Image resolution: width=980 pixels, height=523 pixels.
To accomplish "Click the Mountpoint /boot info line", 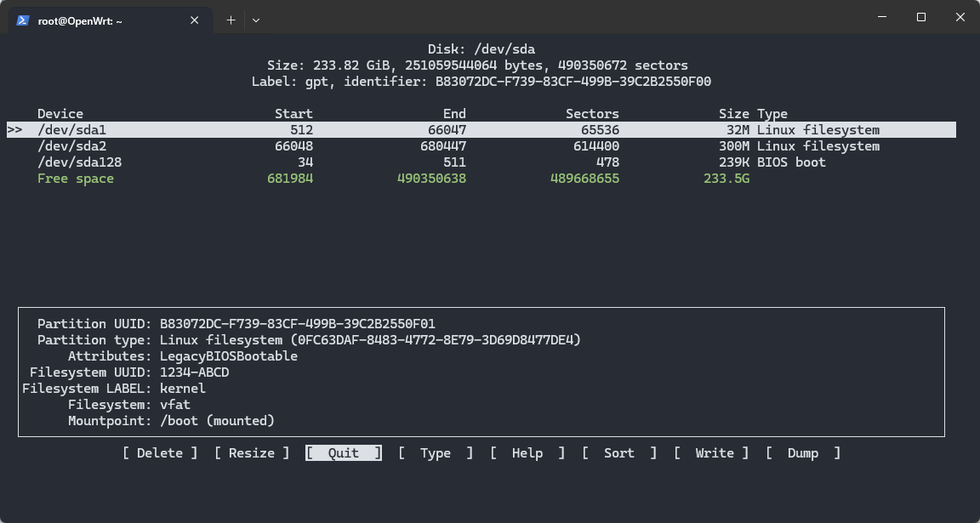I will coord(158,420).
